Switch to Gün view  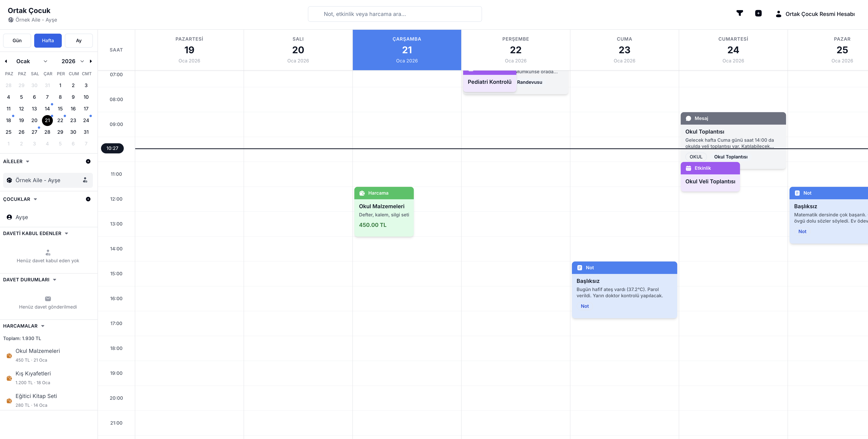(x=17, y=40)
